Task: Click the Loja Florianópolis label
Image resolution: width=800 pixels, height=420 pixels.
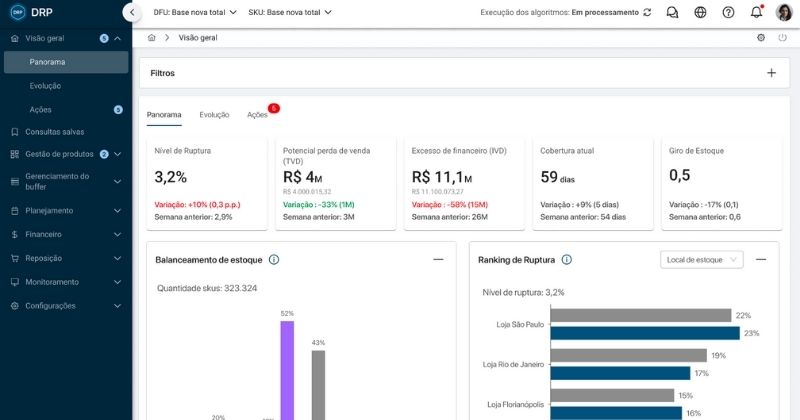Action: [515, 405]
